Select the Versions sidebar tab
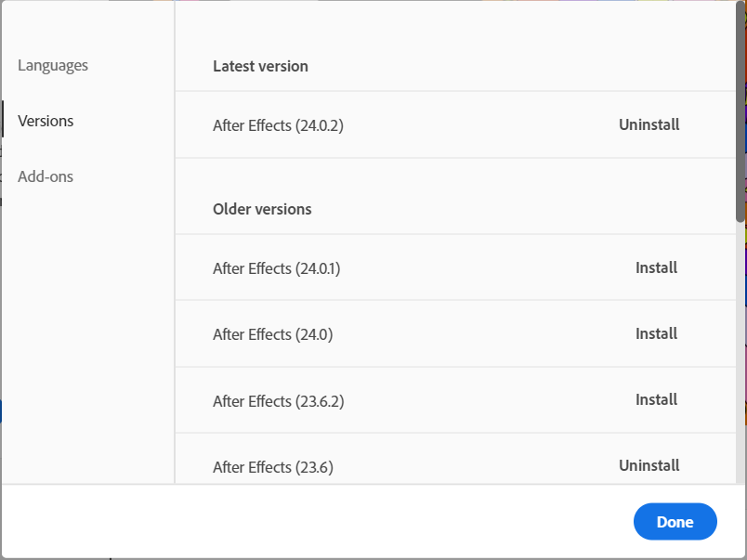Image resolution: width=747 pixels, height=560 pixels. [46, 122]
